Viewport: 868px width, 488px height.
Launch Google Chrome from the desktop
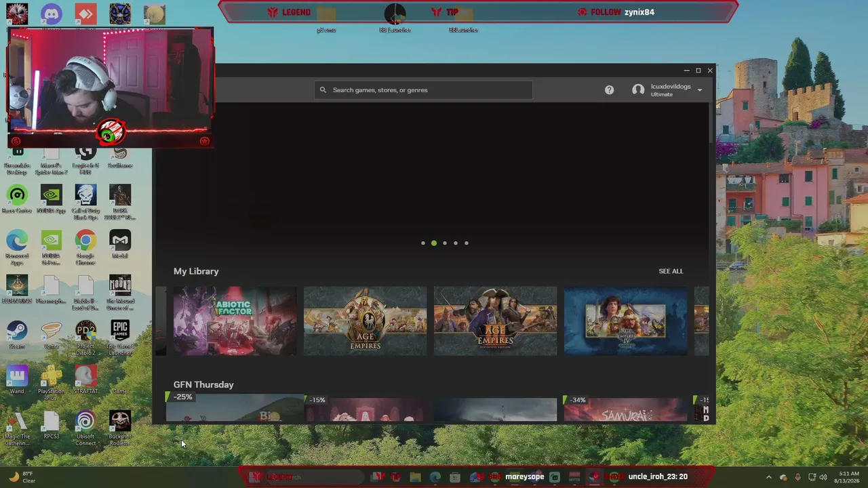pyautogui.click(x=85, y=247)
